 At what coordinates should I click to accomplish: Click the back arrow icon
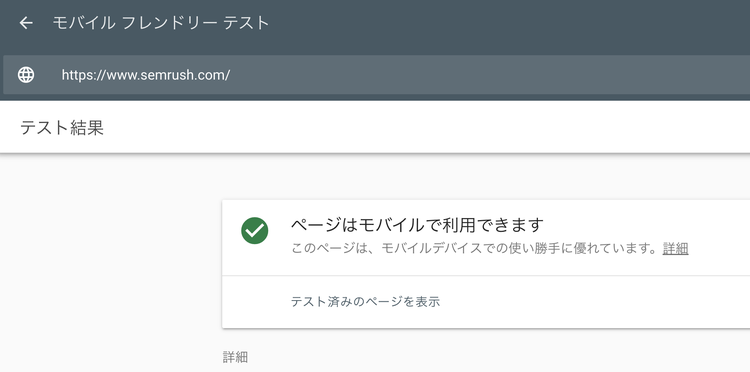point(26,23)
